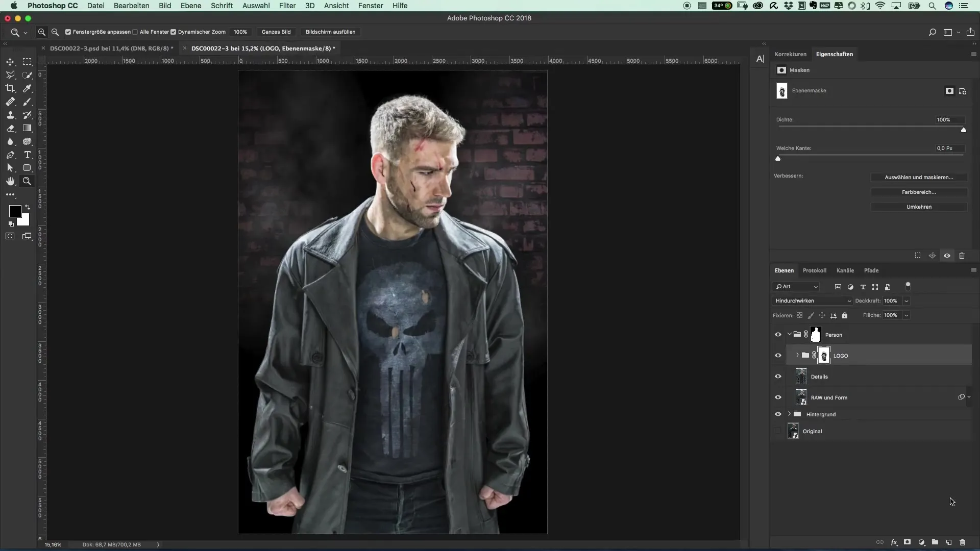This screenshot has width=980, height=551.
Task: Select the History Brush tool
Action: pyautogui.click(x=27, y=115)
